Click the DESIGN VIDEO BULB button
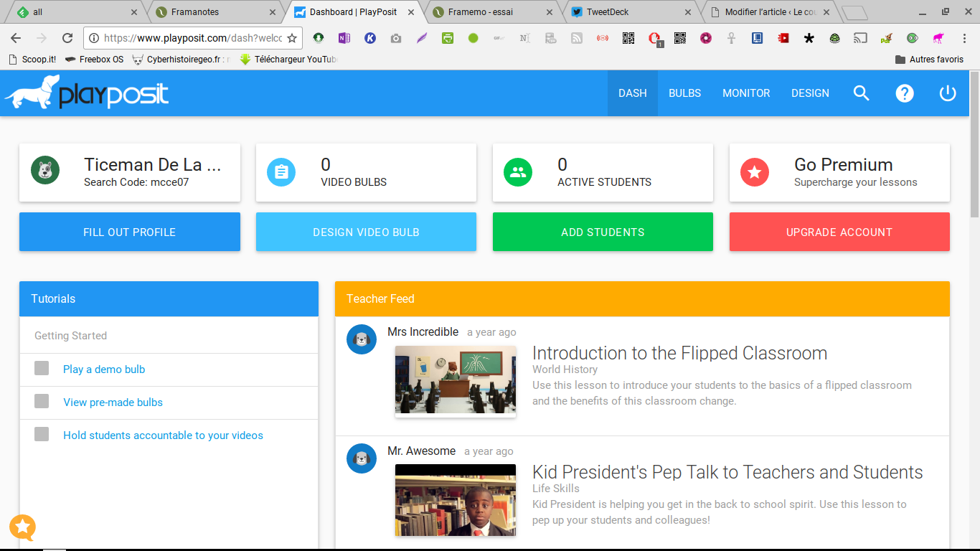 tap(366, 232)
